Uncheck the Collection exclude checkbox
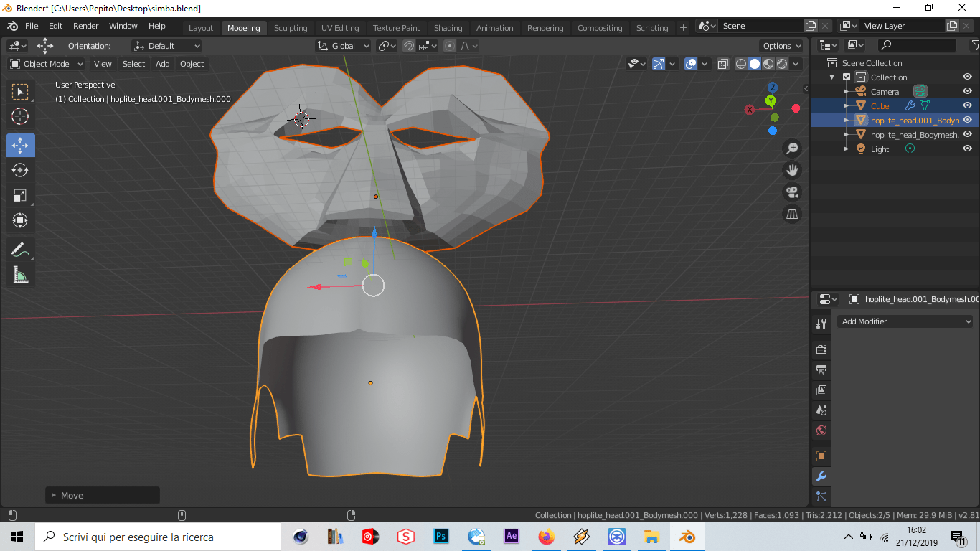980x551 pixels. tap(847, 77)
